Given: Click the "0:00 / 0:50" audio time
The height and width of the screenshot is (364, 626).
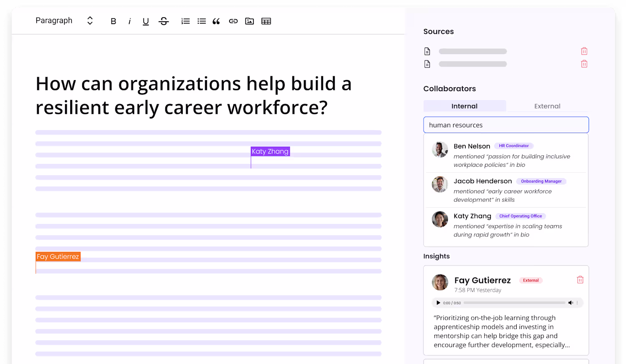Looking at the screenshot, I should (452, 303).
